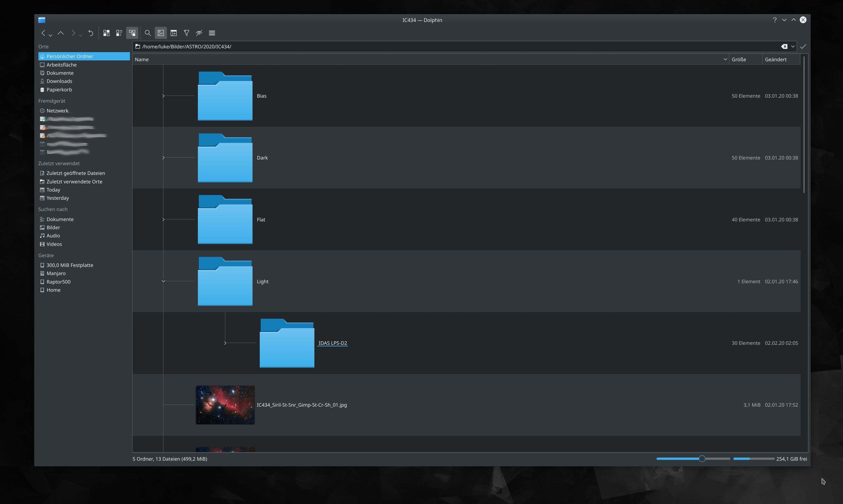This screenshot has height=504, width=843.
Task: Collapse the Light folder tree
Action: point(163,281)
